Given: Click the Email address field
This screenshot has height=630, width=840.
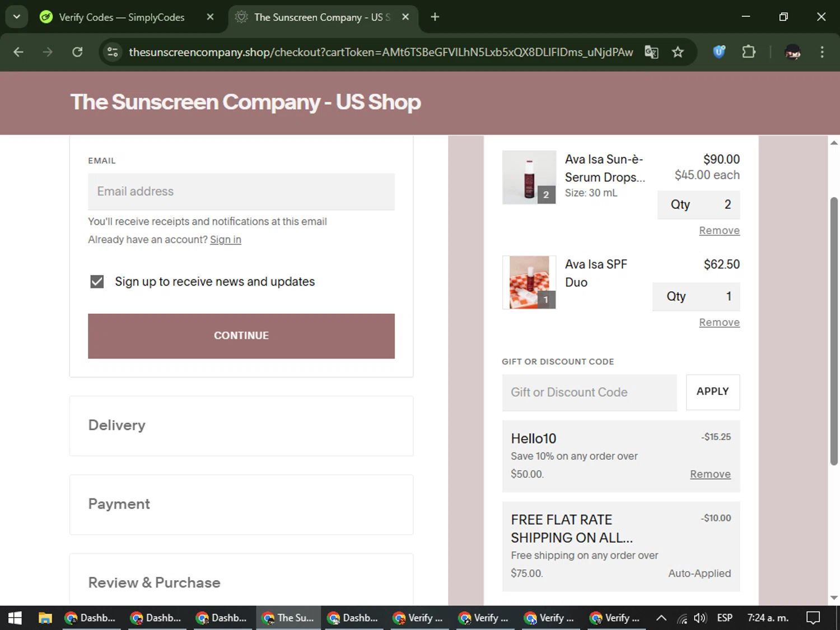Looking at the screenshot, I should click(x=241, y=192).
